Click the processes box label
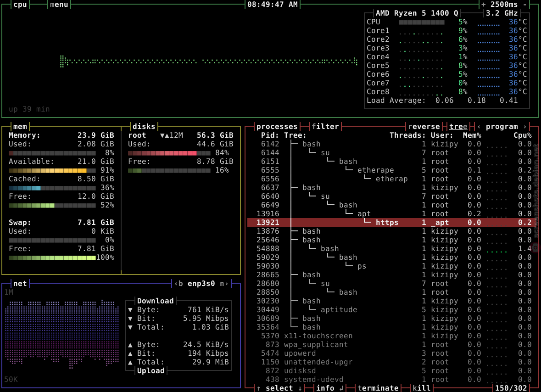This screenshot has width=541, height=392. pyautogui.click(x=277, y=127)
